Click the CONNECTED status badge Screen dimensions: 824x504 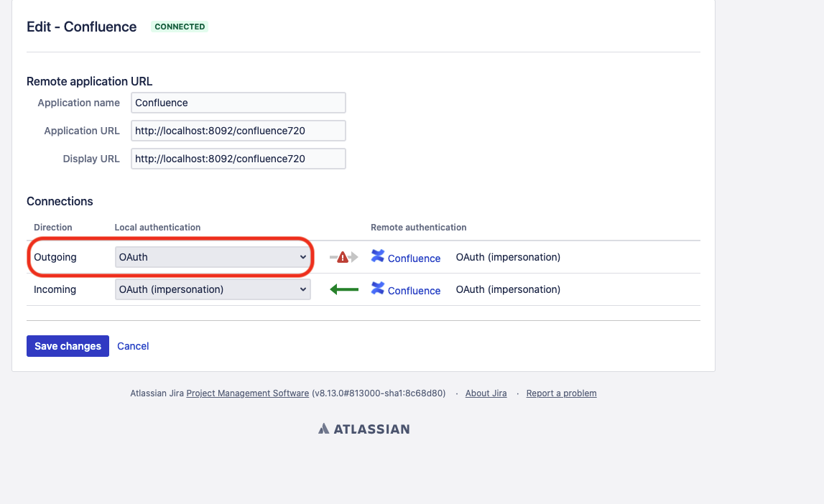180,27
